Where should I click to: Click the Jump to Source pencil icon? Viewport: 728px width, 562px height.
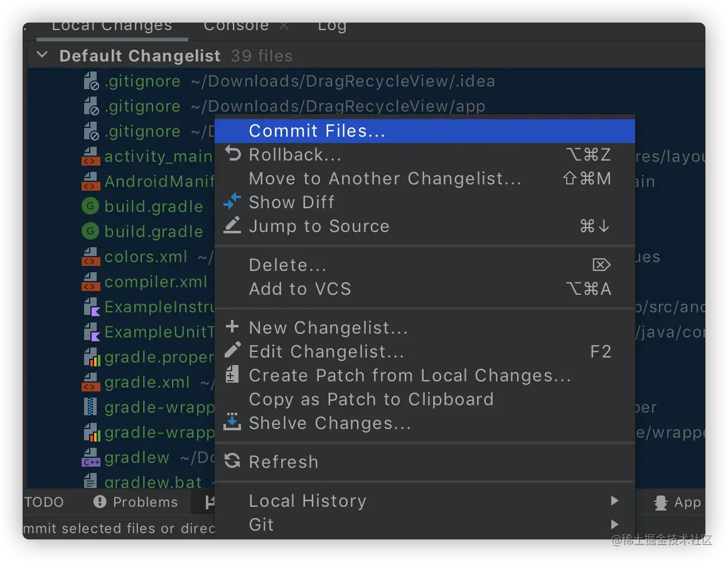(x=232, y=225)
